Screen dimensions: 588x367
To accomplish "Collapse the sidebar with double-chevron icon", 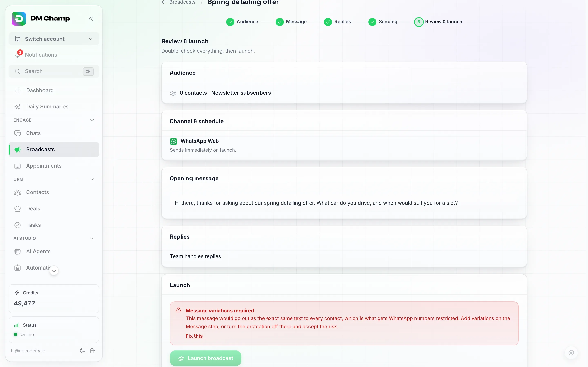I will (91, 19).
